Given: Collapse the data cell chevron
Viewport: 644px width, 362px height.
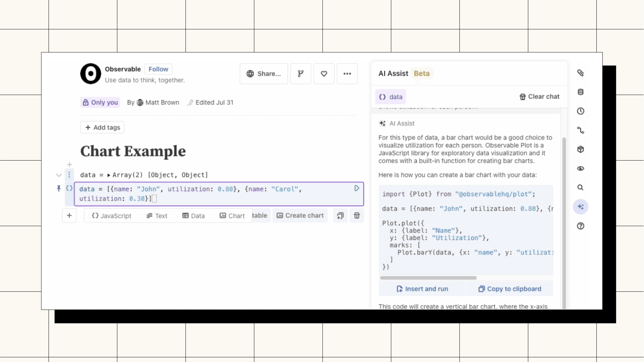Looking at the screenshot, I should point(59,175).
